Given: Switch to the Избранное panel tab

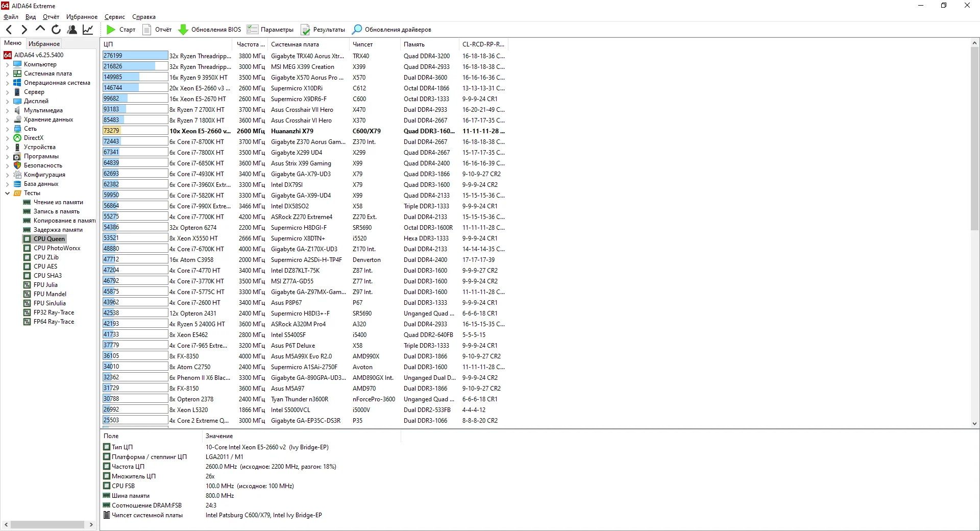Looking at the screenshot, I should (44, 44).
